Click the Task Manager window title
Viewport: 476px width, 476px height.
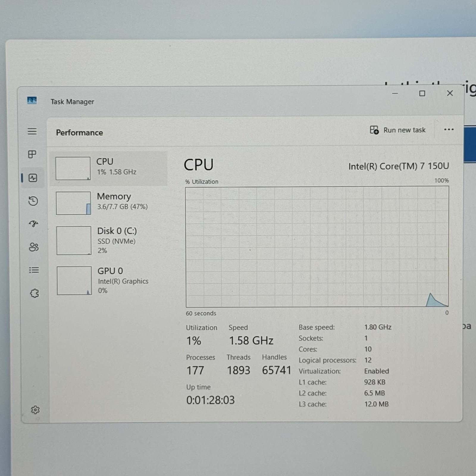72,102
